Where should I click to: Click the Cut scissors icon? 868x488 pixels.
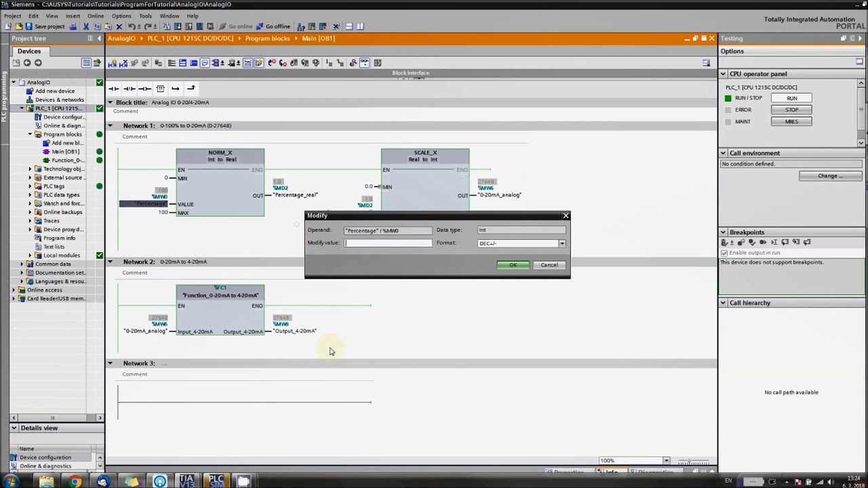pyautogui.click(x=86, y=26)
